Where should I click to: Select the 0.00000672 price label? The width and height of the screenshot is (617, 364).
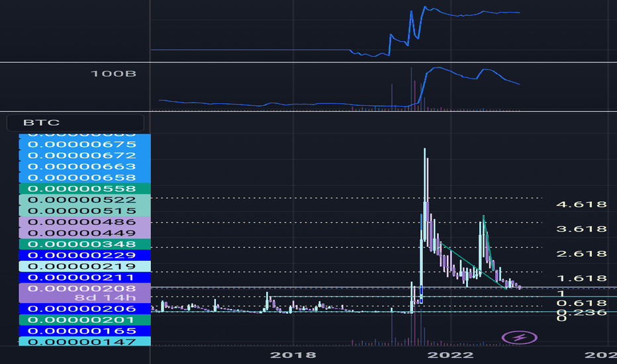pyautogui.click(x=85, y=156)
